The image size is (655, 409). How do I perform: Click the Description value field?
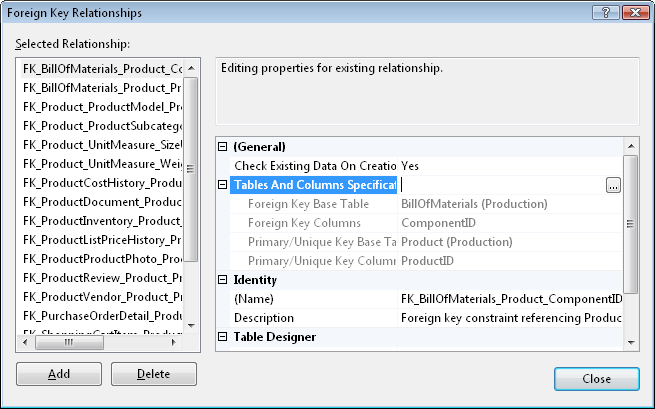[510, 318]
